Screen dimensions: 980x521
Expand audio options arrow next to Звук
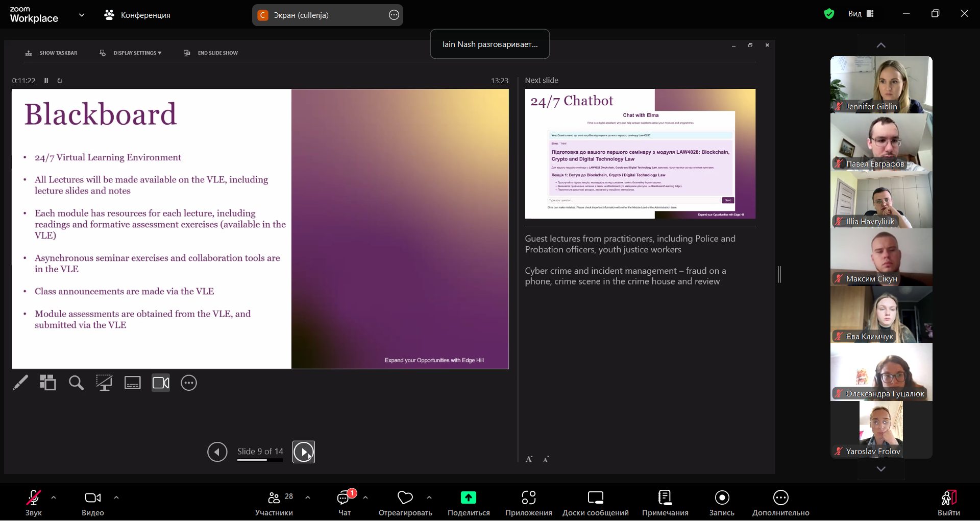[x=54, y=497]
